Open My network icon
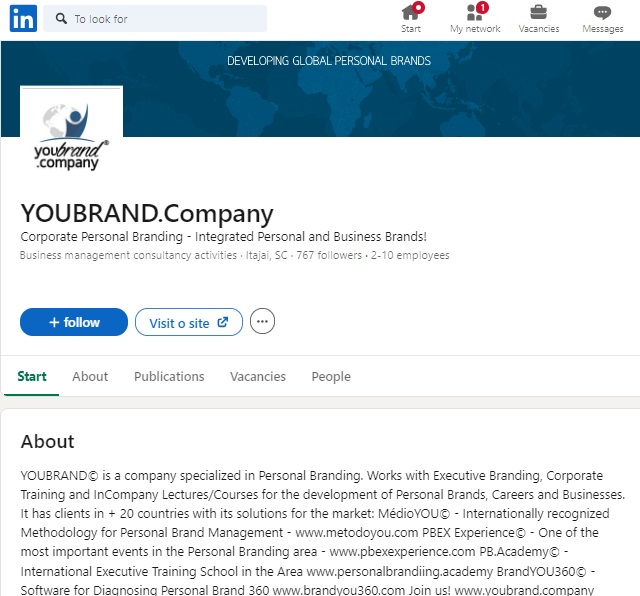This screenshot has height=596, width=640. pyautogui.click(x=475, y=13)
